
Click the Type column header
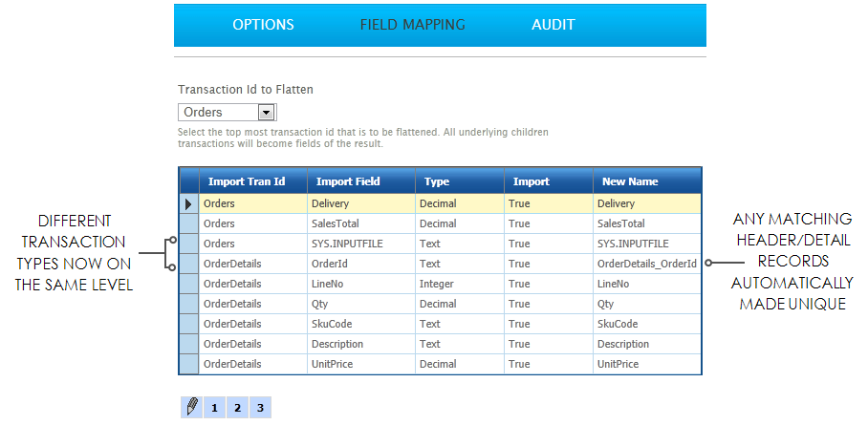click(x=459, y=181)
